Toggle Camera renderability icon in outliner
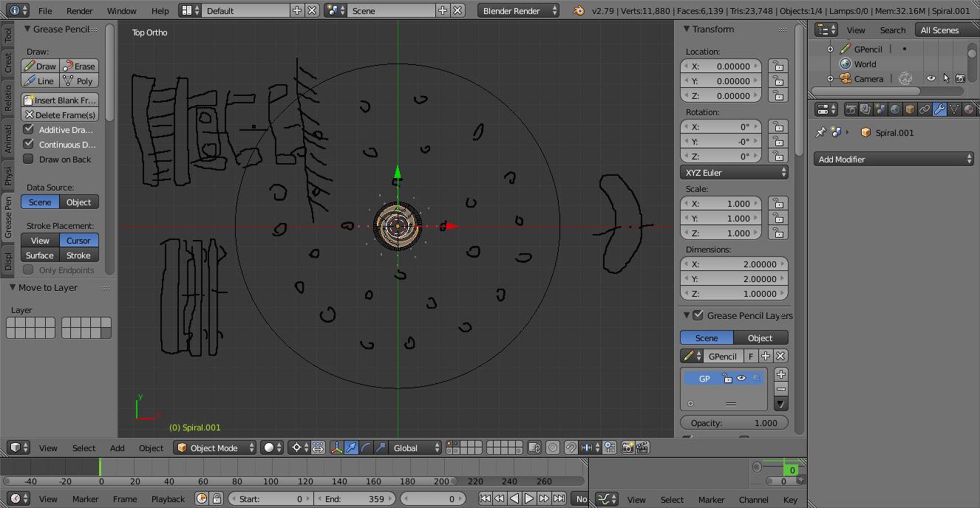 point(960,78)
